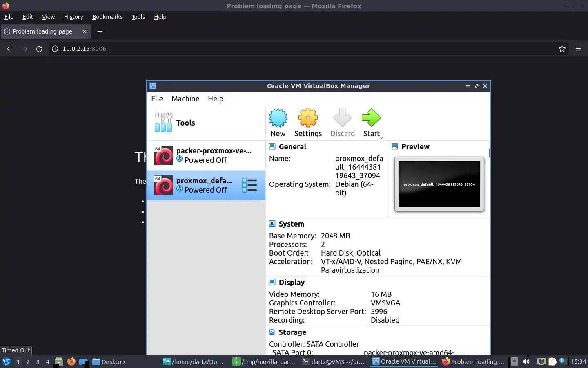This screenshot has height=368, width=588.
Task: Click the General section header
Action: click(292, 146)
